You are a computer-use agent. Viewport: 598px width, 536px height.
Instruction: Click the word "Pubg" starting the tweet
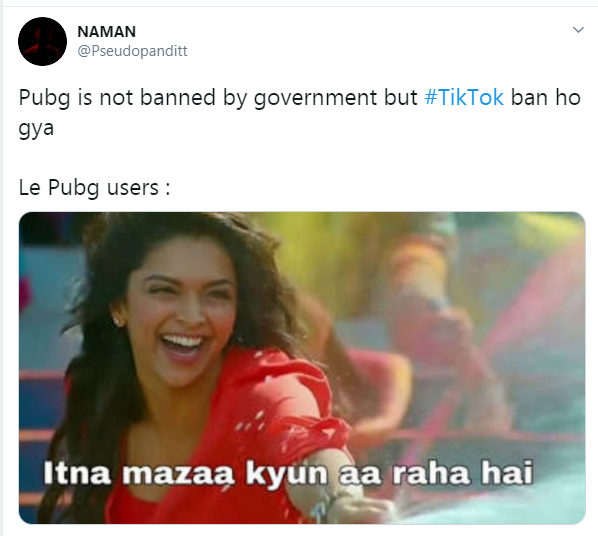pyautogui.click(x=44, y=98)
